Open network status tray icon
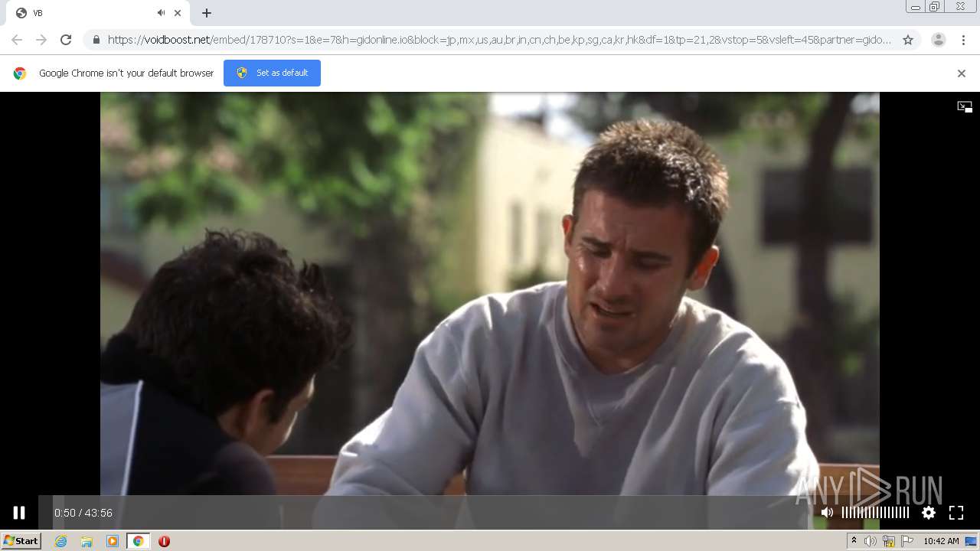Viewport: 980px width, 551px height. [x=888, y=541]
